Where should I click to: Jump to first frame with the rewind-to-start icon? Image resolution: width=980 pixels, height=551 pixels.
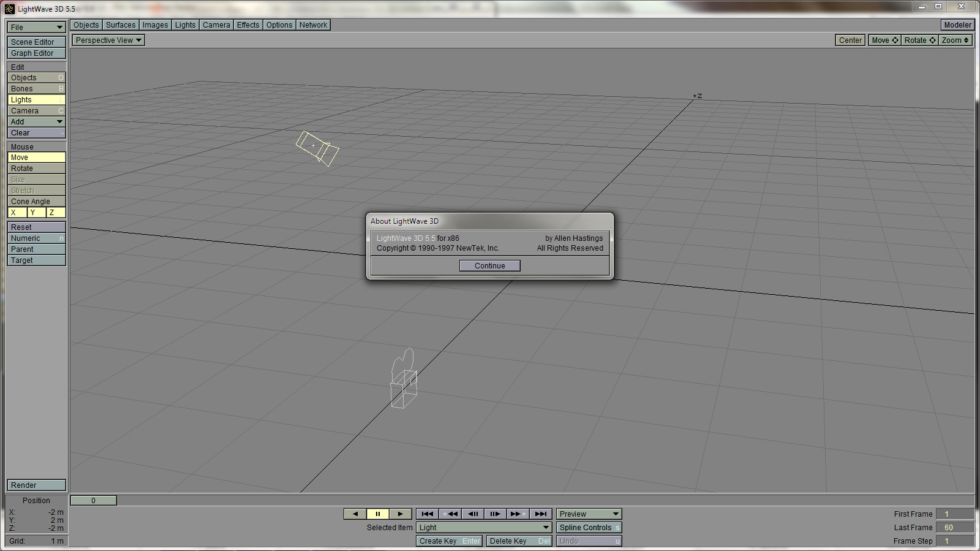click(428, 514)
